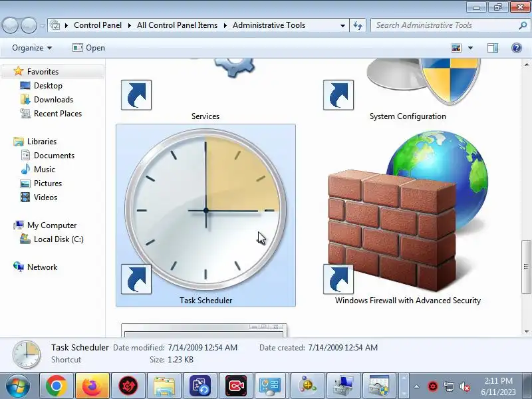
Task: Expand arrow after Control Panel breadcrumb
Action: 129,25
